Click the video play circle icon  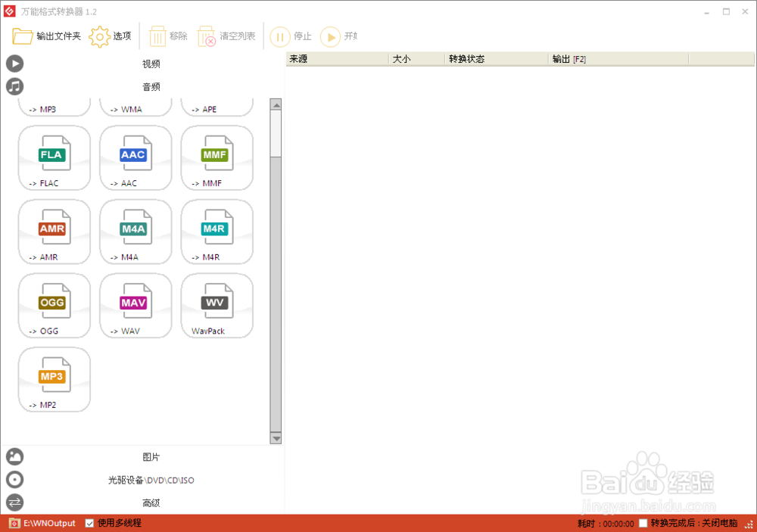(14, 64)
